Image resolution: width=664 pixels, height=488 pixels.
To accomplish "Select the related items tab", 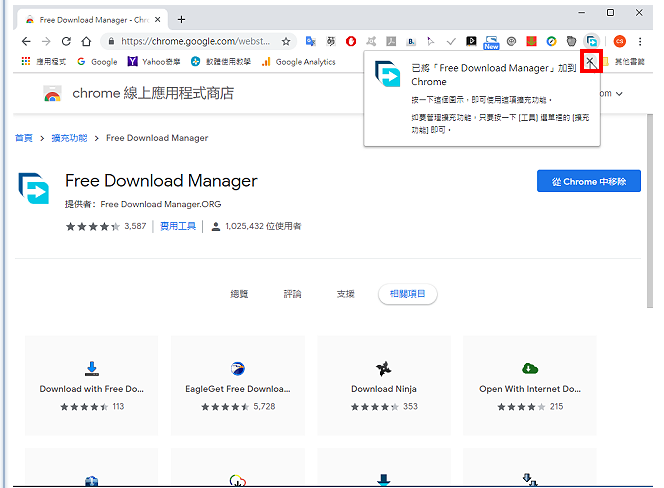I will (407, 294).
